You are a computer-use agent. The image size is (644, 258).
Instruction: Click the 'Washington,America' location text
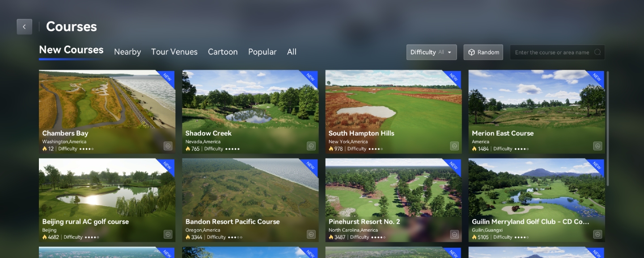click(64, 141)
